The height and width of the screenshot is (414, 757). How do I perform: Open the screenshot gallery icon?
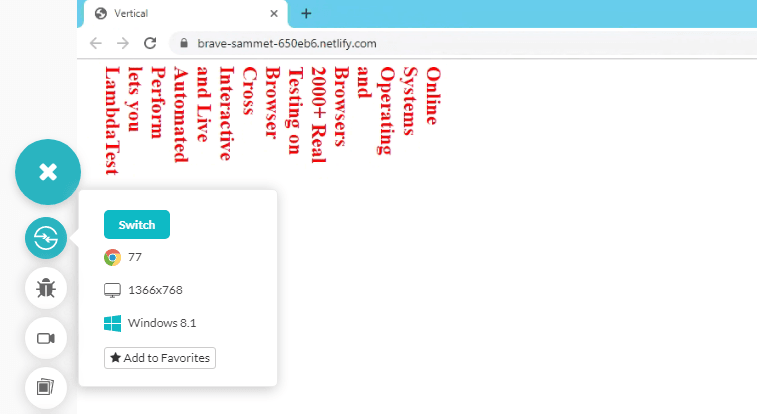tap(46, 387)
